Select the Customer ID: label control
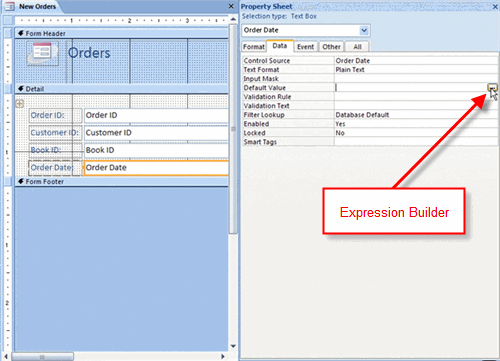The image size is (500, 361). tap(55, 133)
